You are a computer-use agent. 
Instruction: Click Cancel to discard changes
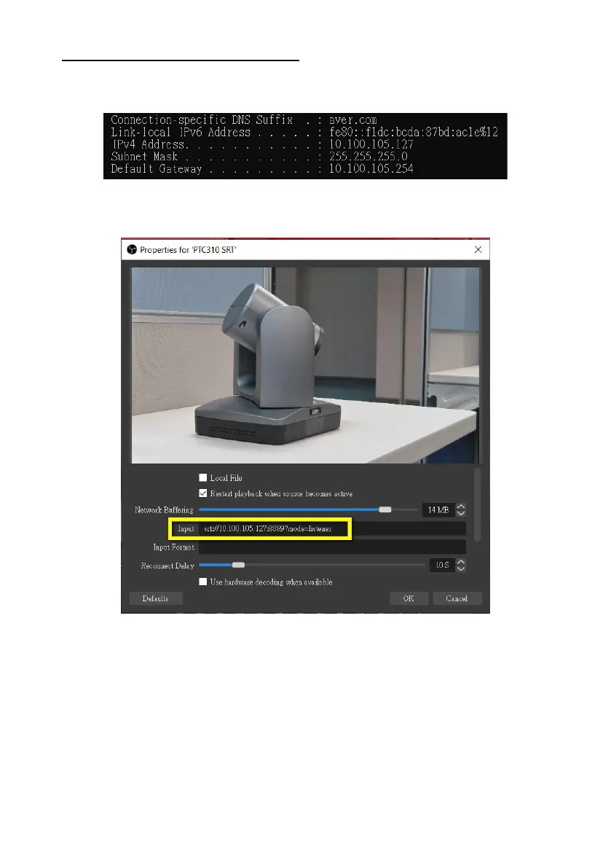point(457,598)
